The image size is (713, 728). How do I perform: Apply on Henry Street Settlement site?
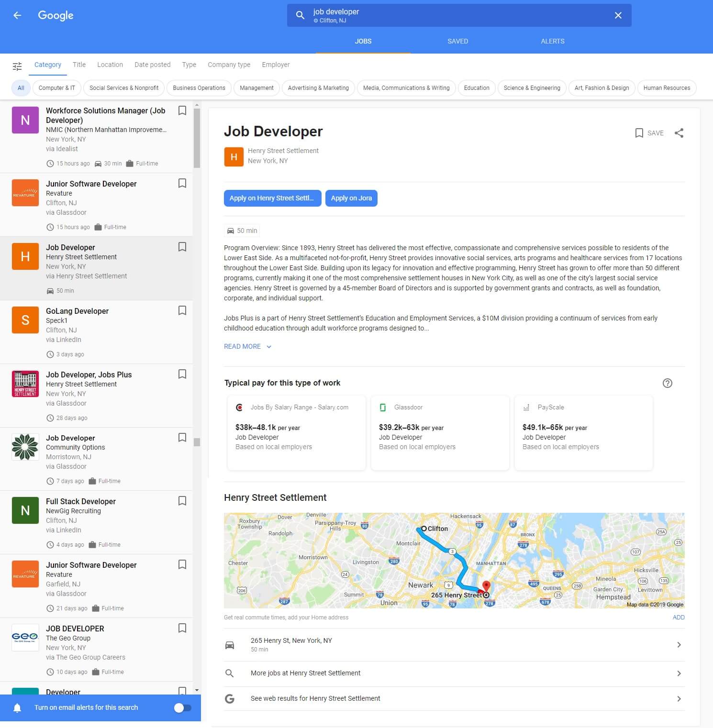click(272, 198)
